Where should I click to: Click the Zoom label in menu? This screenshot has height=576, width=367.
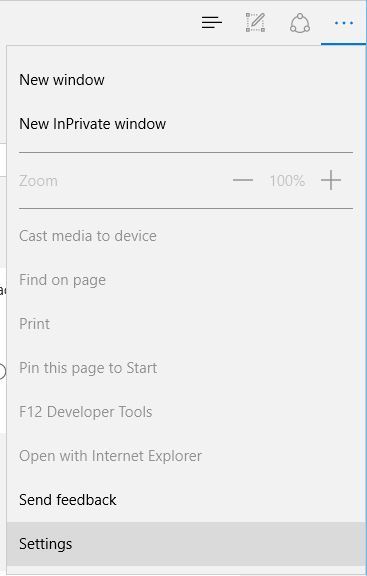[x=38, y=181]
